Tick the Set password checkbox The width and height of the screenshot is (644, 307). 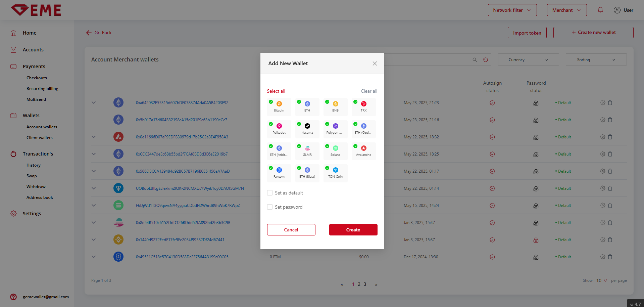tap(270, 207)
